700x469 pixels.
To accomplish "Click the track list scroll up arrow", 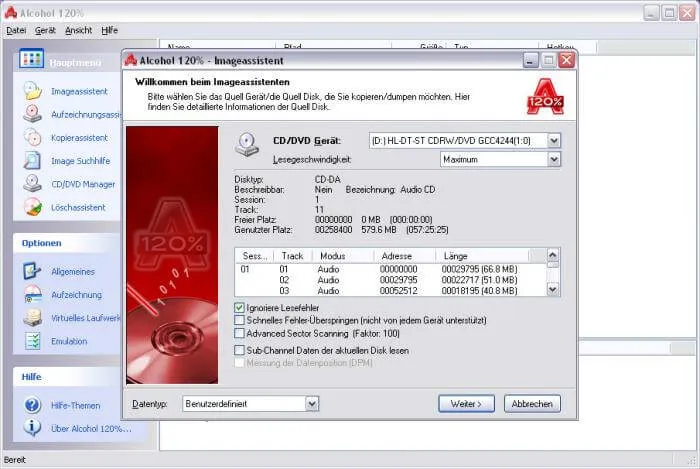I will (x=553, y=255).
